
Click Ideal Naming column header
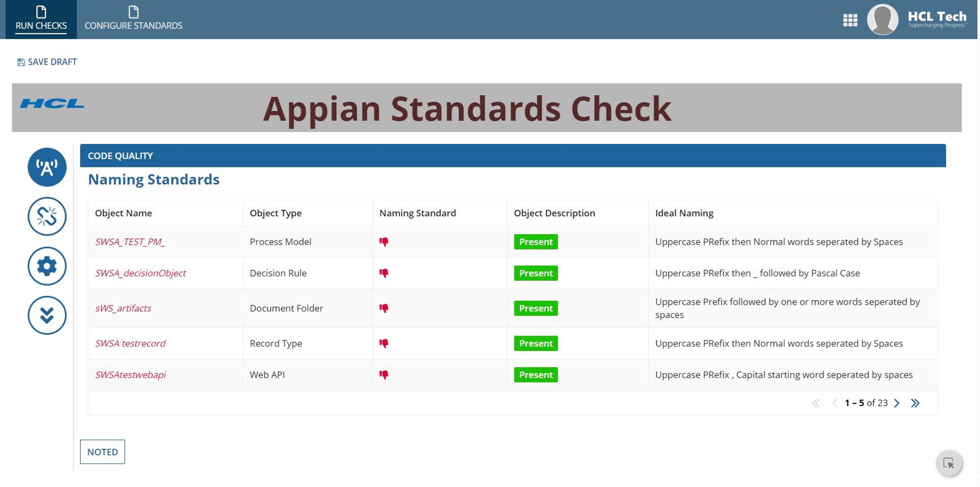click(x=684, y=213)
